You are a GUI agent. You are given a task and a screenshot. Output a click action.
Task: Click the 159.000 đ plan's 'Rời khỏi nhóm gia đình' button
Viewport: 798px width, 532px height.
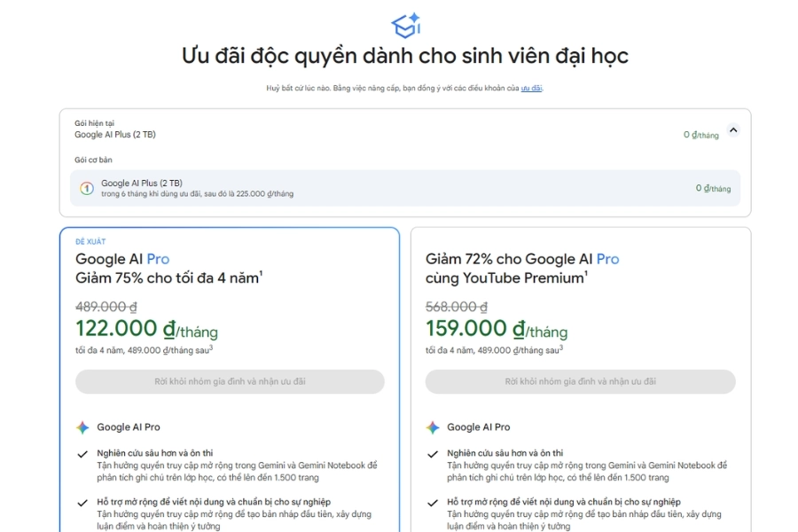pos(580,381)
